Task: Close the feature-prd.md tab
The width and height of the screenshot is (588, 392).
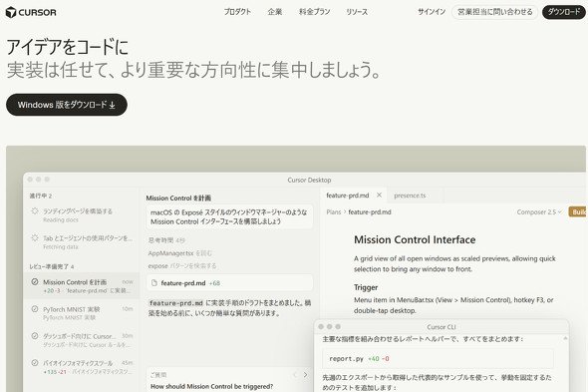Action: 379,195
